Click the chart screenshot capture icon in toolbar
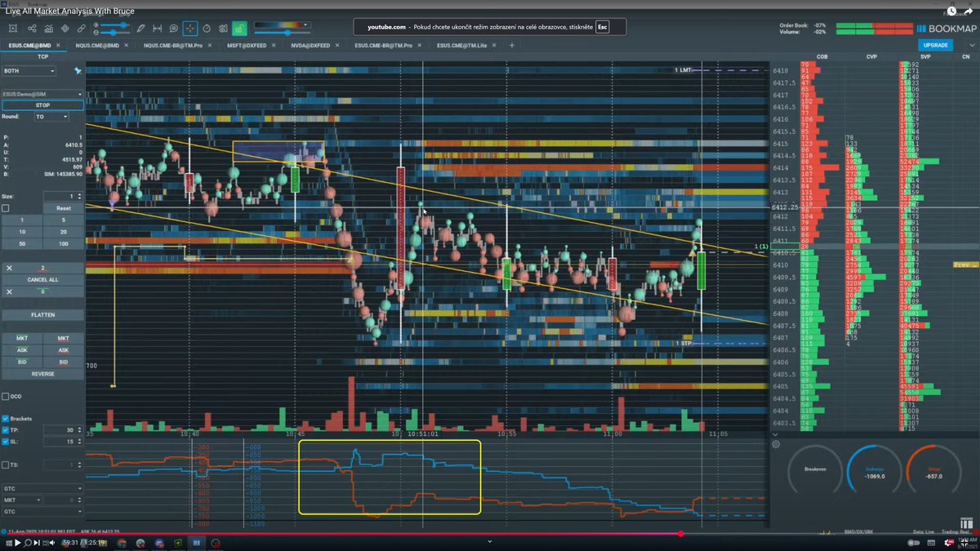The height and width of the screenshot is (551, 980). point(12,29)
